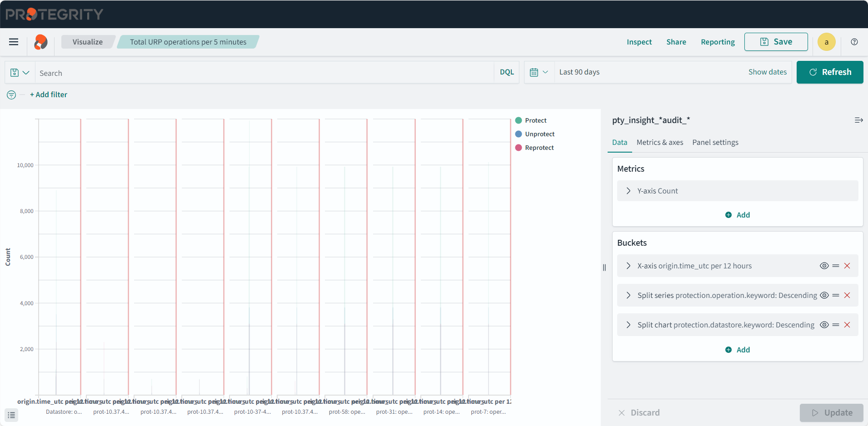
Task: Toggle visibility of Split chart bucket
Action: [x=824, y=325]
